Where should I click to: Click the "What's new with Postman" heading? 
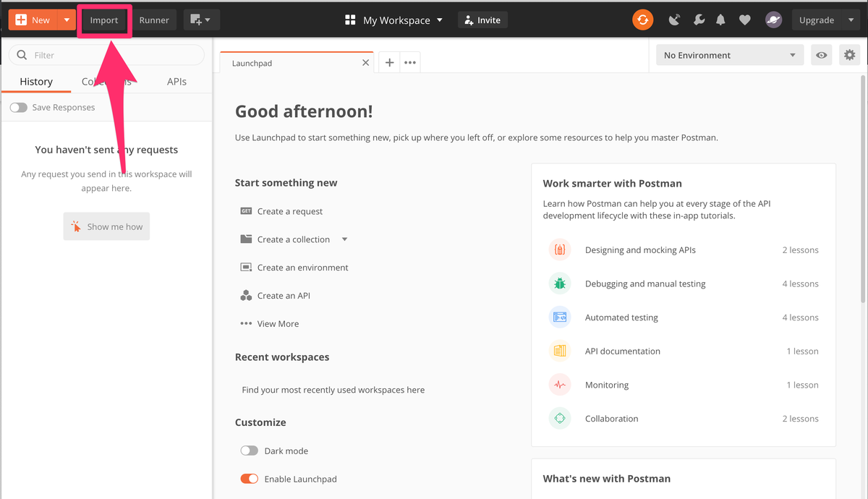[607, 479]
